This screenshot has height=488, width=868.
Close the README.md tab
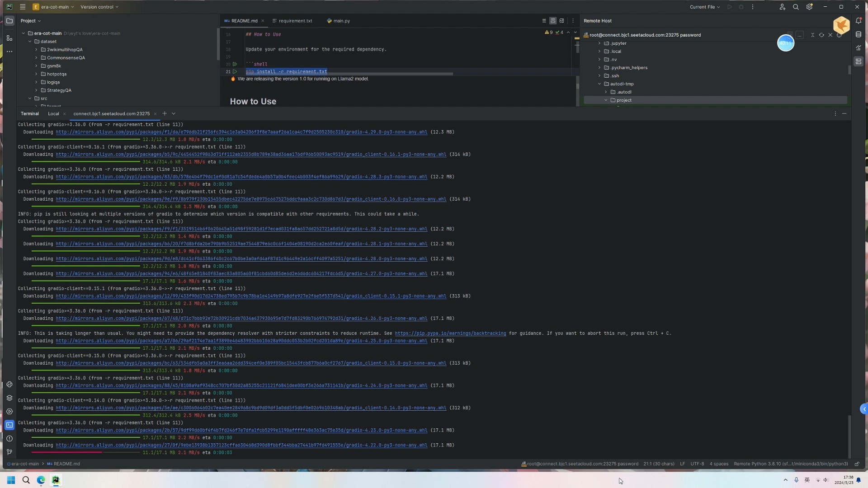[262, 21]
